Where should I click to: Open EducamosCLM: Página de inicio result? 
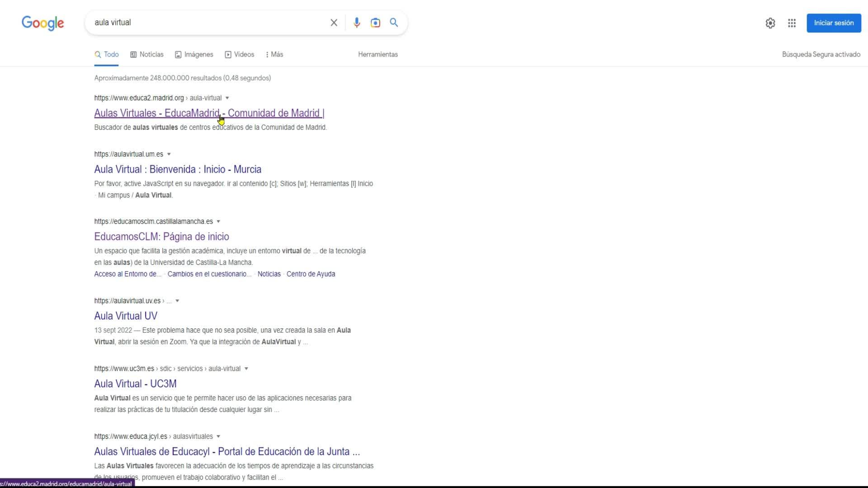tap(161, 237)
